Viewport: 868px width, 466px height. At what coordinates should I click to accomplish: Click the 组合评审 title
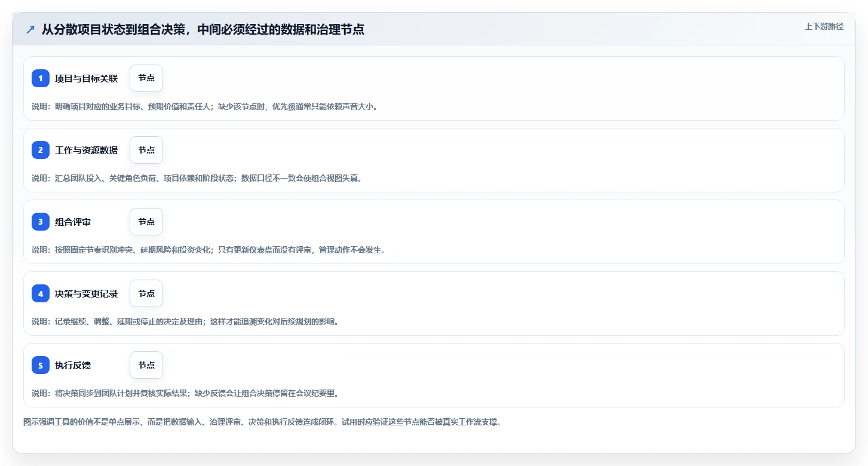(73, 222)
